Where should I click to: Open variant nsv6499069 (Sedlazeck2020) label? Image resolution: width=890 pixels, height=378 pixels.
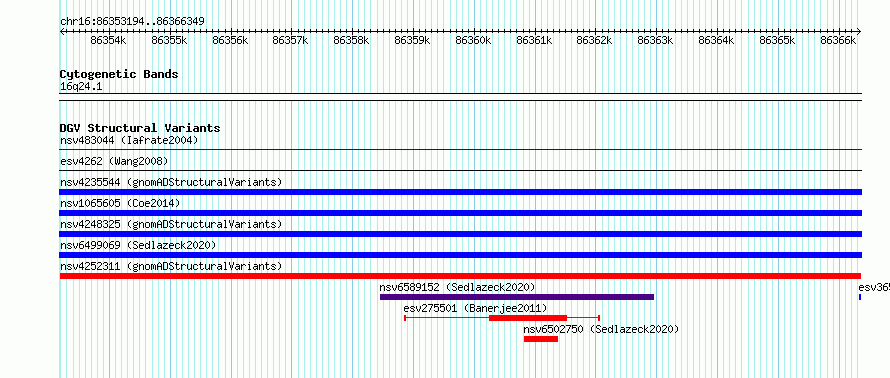(x=138, y=245)
